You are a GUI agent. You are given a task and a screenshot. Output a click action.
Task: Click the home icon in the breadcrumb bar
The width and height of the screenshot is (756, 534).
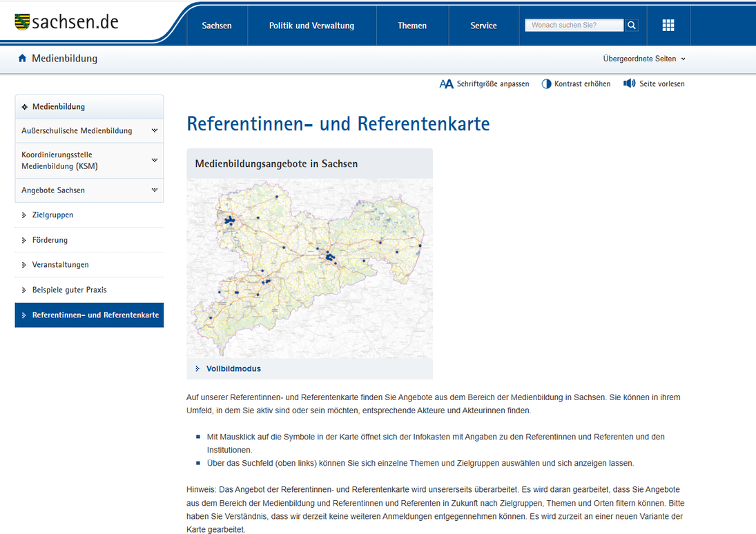pyautogui.click(x=21, y=58)
